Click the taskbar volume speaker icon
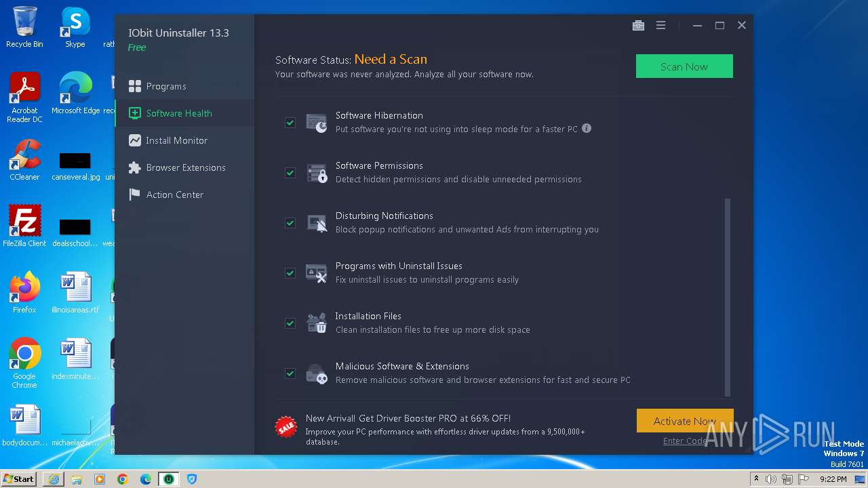The width and height of the screenshot is (868, 488). pyautogui.click(x=771, y=479)
